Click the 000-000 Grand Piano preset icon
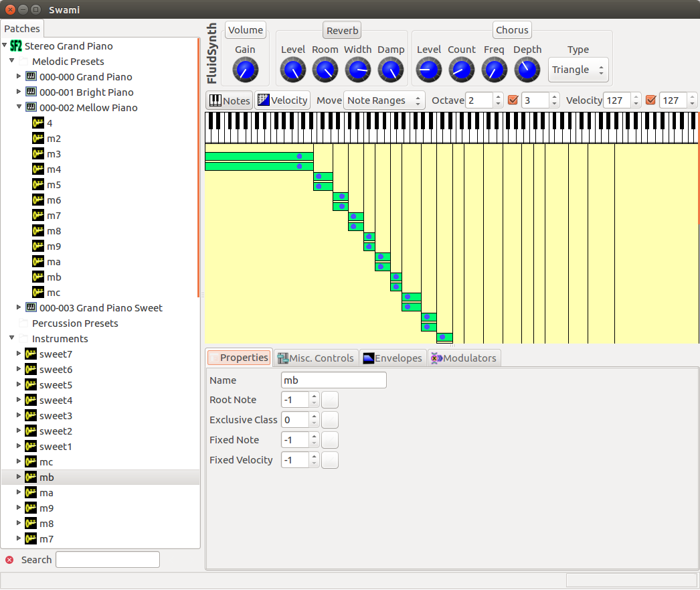The image size is (700, 590). [31, 77]
